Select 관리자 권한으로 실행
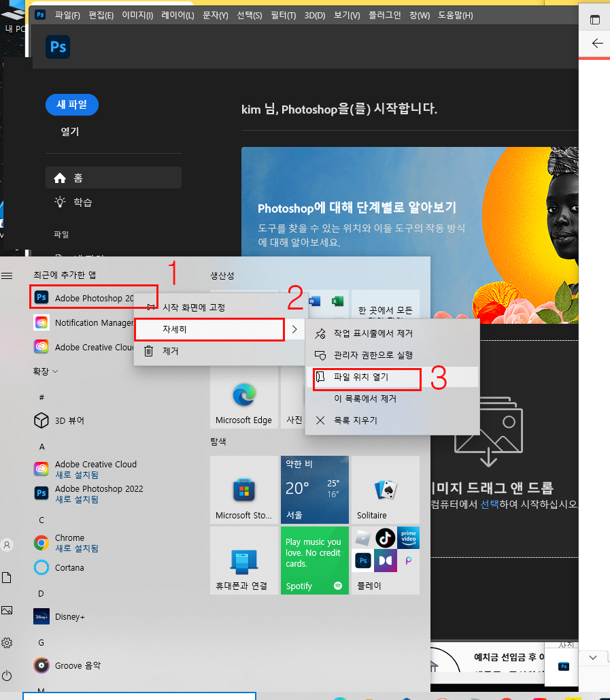This screenshot has width=610, height=700. click(x=392, y=355)
